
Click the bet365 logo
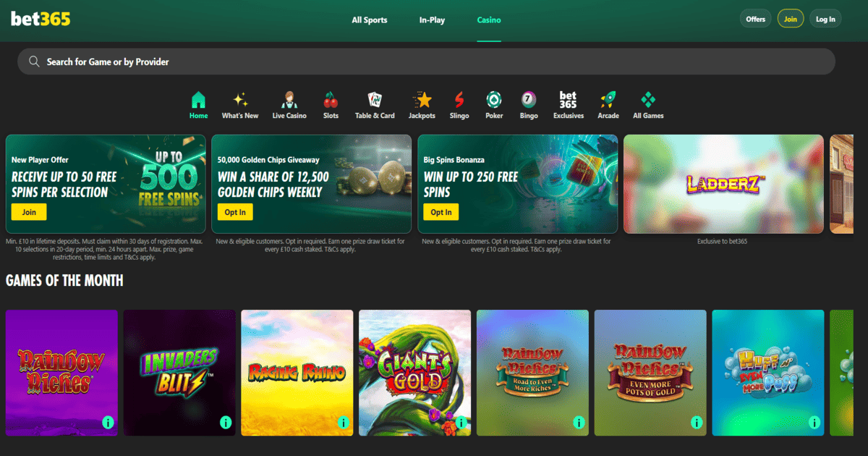click(41, 20)
